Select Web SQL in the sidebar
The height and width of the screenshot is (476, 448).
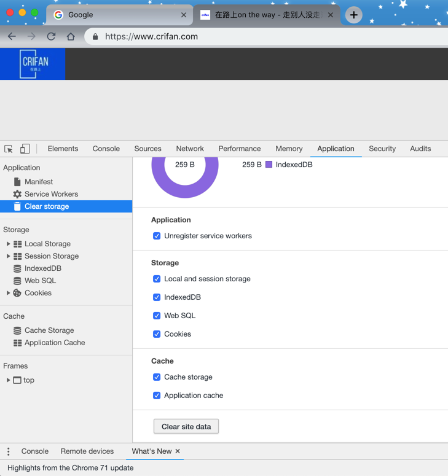(x=40, y=281)
